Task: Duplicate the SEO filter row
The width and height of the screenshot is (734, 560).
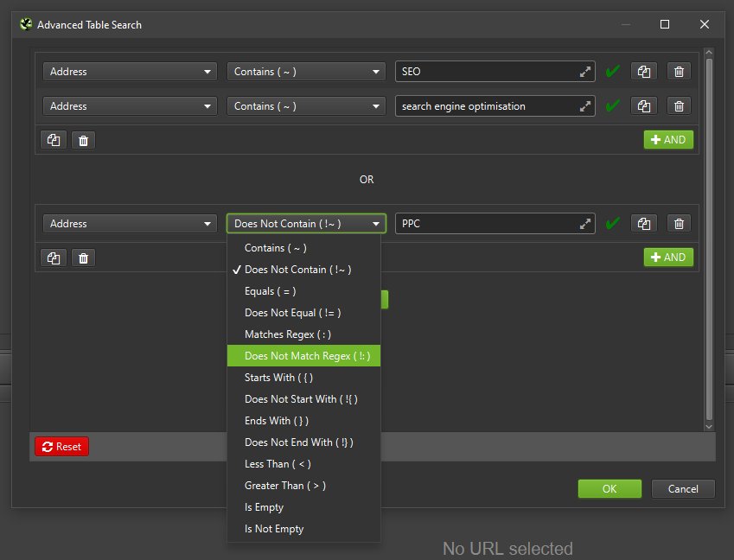Action: coord(643,72)
